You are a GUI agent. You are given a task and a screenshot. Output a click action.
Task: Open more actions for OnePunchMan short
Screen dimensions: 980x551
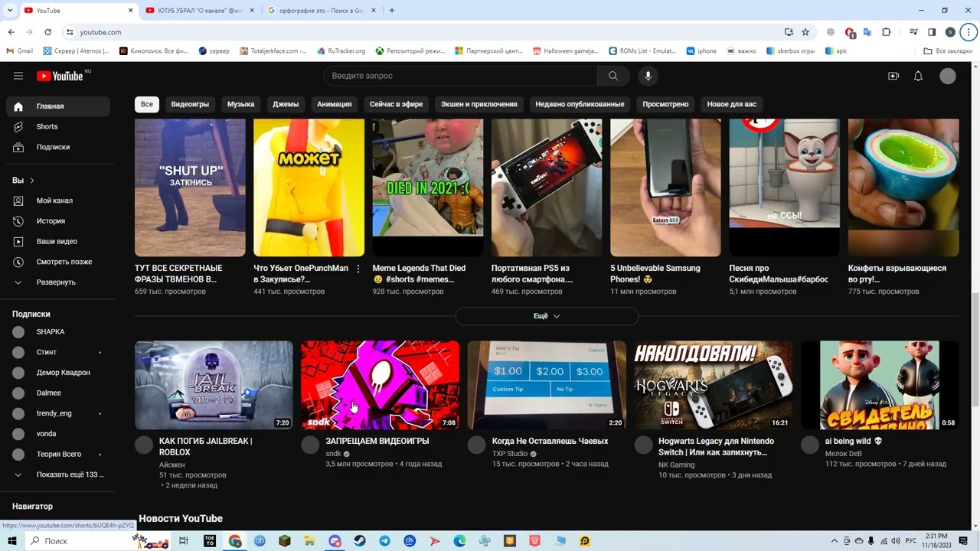[x=358, y=269]
